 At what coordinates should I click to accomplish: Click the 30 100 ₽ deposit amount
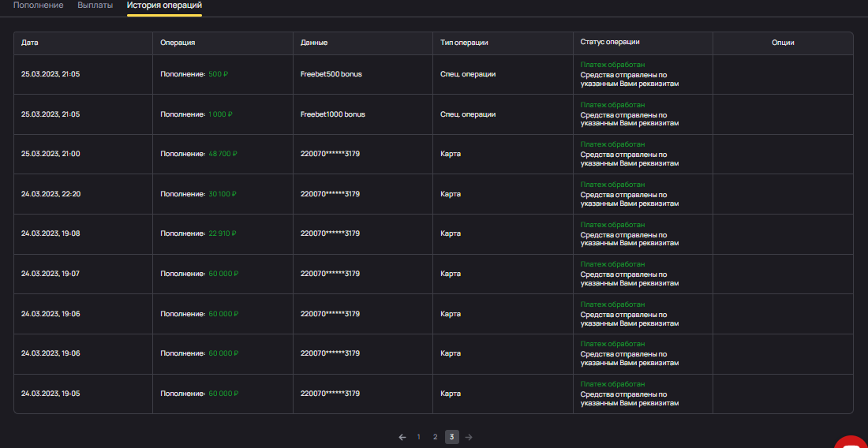223,194
